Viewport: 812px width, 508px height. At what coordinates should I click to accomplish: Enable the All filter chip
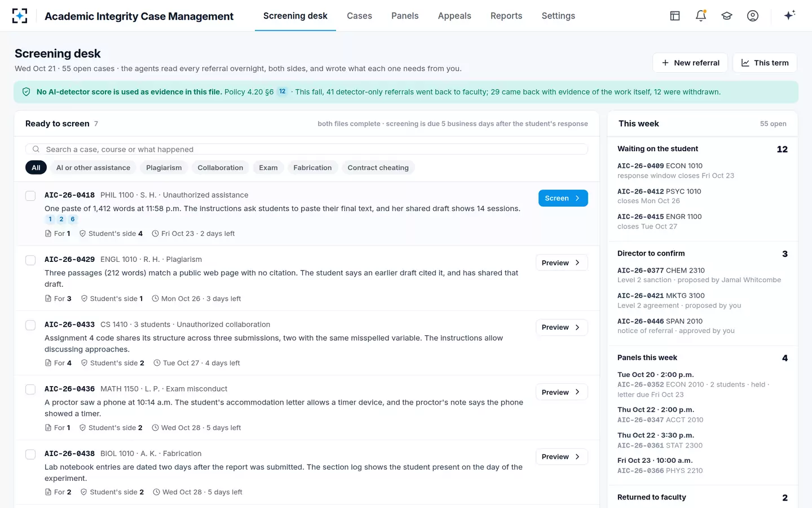point(36,168)
